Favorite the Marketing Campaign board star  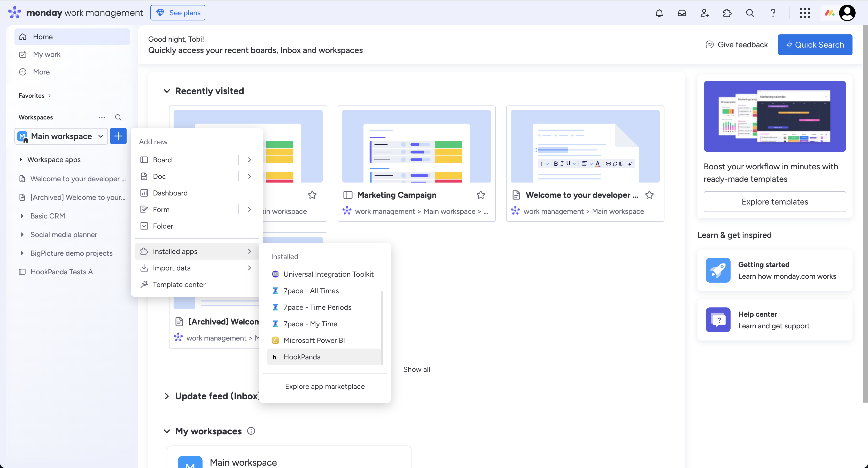[481, 195]
